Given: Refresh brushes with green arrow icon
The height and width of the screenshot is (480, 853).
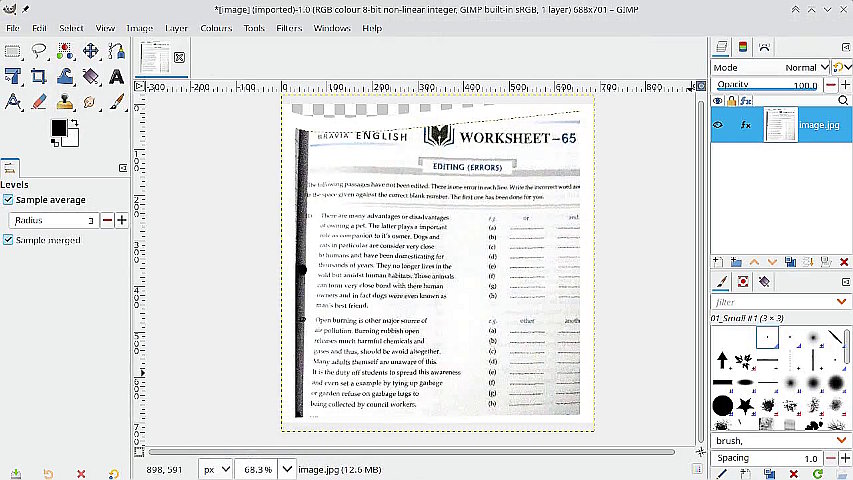Looking at the screenshot, I should tap(818, 474).
